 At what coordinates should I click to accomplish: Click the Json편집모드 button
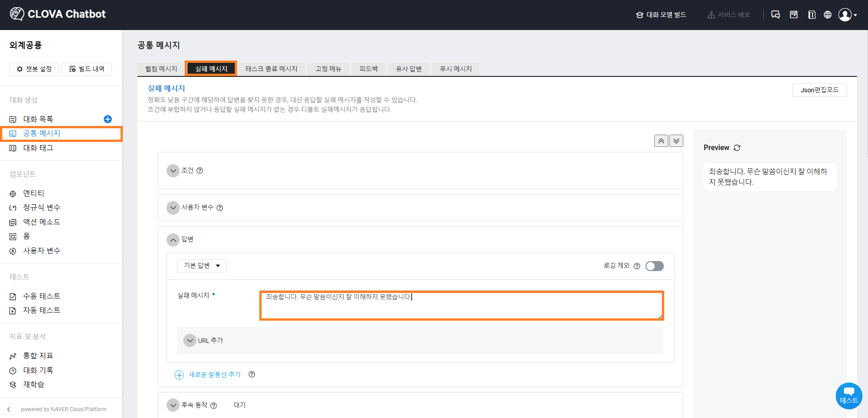point(820,90)
